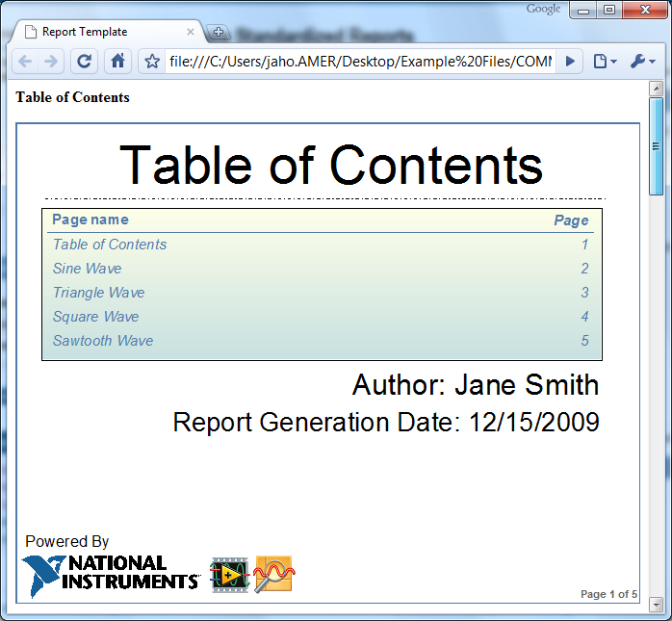Open the Sawtooth Wave contents link
This screenshot has width=672, height=621.
(x=102, y=341)
